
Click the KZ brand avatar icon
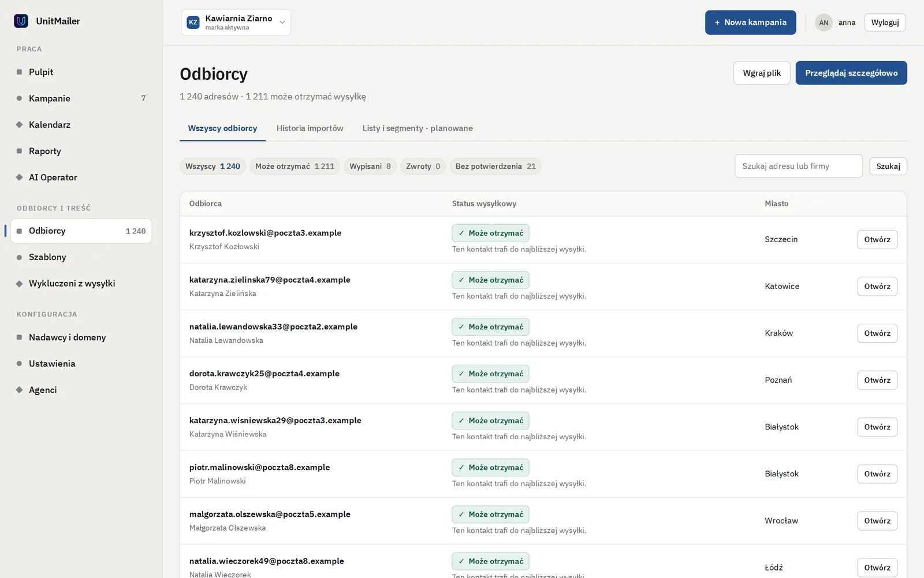(193, 23)
